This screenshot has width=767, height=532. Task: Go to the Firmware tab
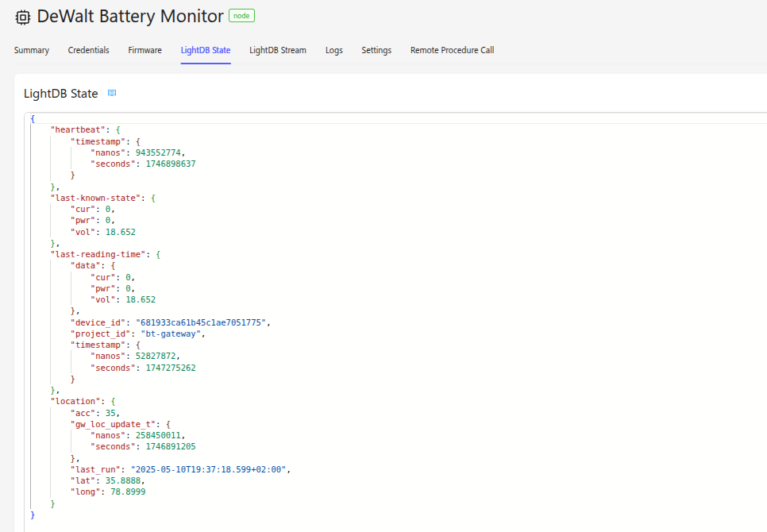pos(145,50)
